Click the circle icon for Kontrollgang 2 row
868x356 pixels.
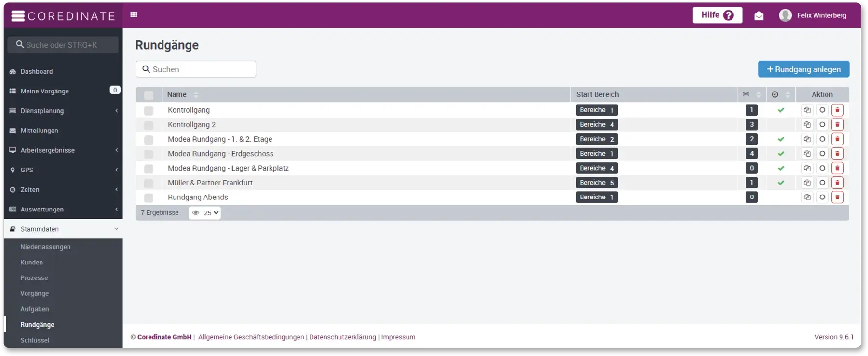pyautogui.click(x=822, y=125)
